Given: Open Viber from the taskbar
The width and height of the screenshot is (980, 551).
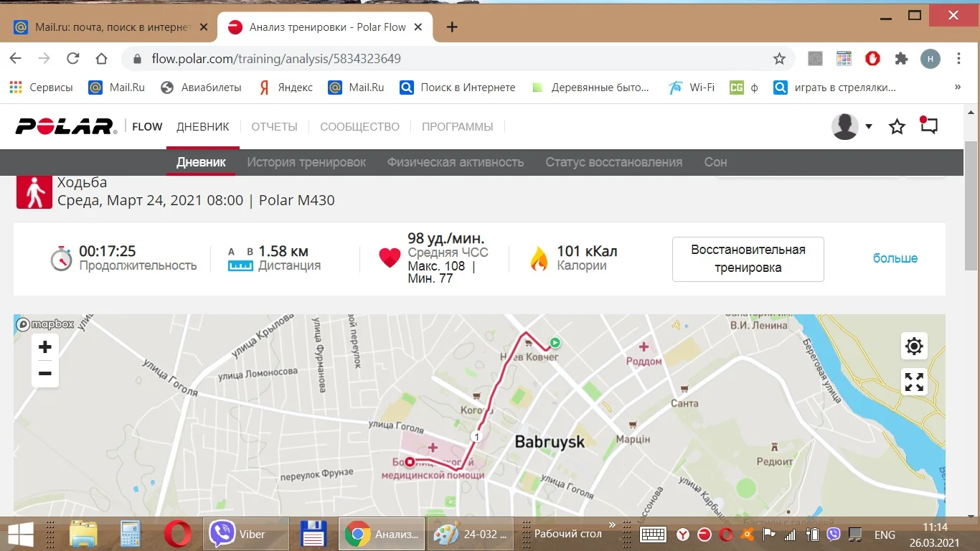Looking at the screenshot, I should [x=245, y=534].
